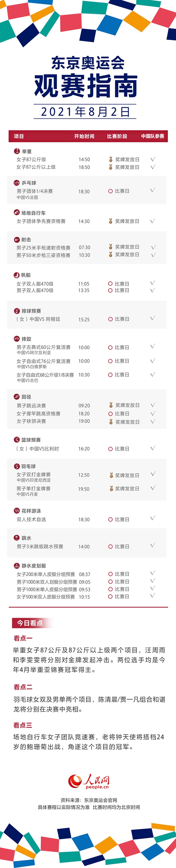Click the 开始时间 column header

pos(84,136)
